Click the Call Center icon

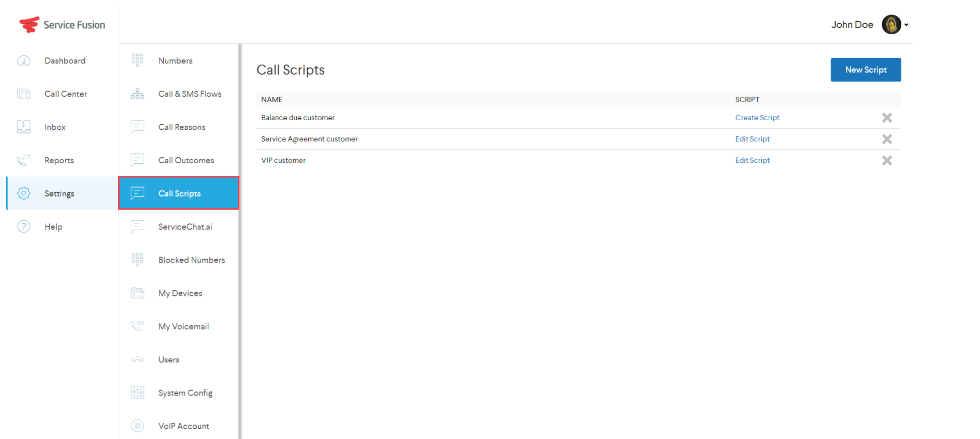(24, 94)
